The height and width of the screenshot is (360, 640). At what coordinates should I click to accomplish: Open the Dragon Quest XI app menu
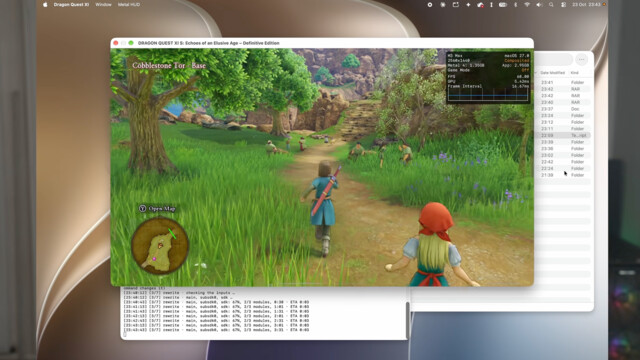(71, 4)
